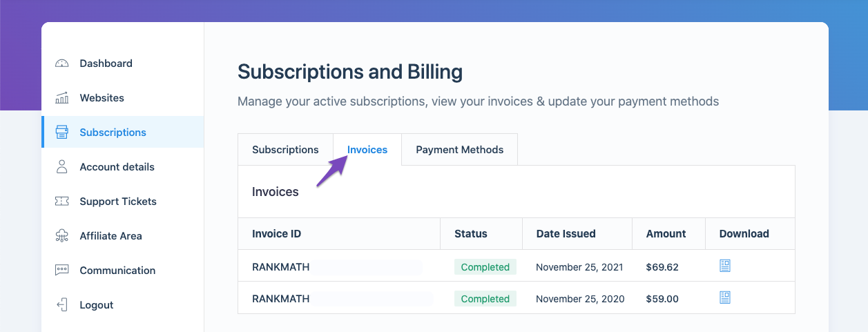
Task: Download the November 25, 2020 invoice
Action: click(725, 297)
